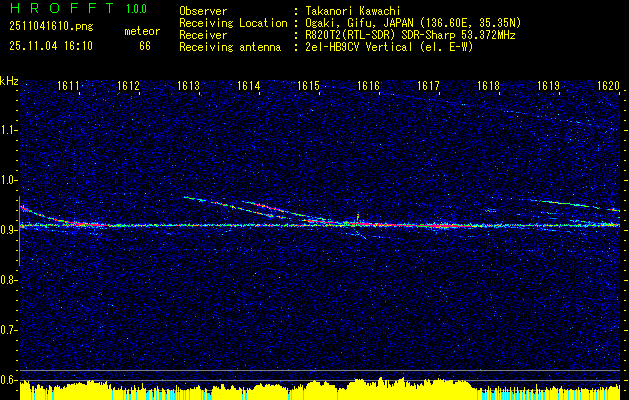Click version number 1.0.0
The height and width of the screenshot is (400, 629).
[136, 9]
